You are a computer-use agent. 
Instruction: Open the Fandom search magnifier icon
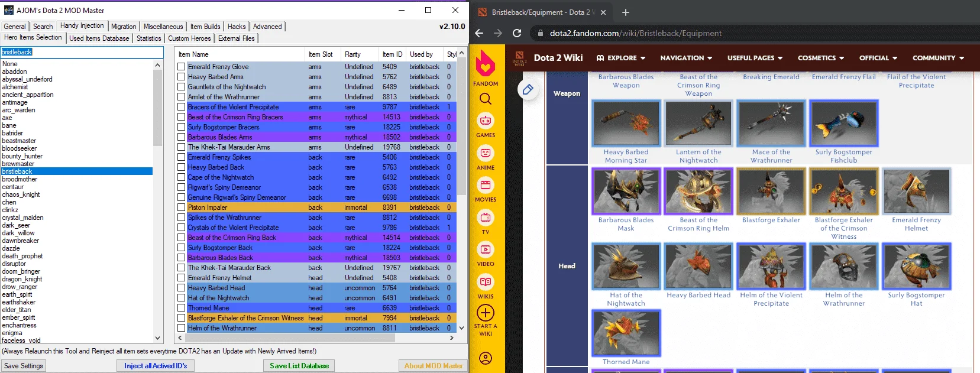pos(486,99)
